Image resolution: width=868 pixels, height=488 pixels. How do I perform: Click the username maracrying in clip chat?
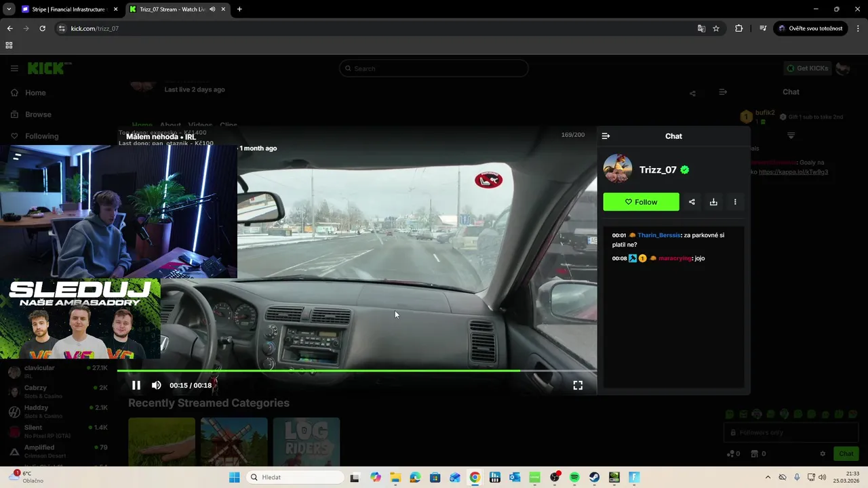pyautogui.click(x=675, y=258)
